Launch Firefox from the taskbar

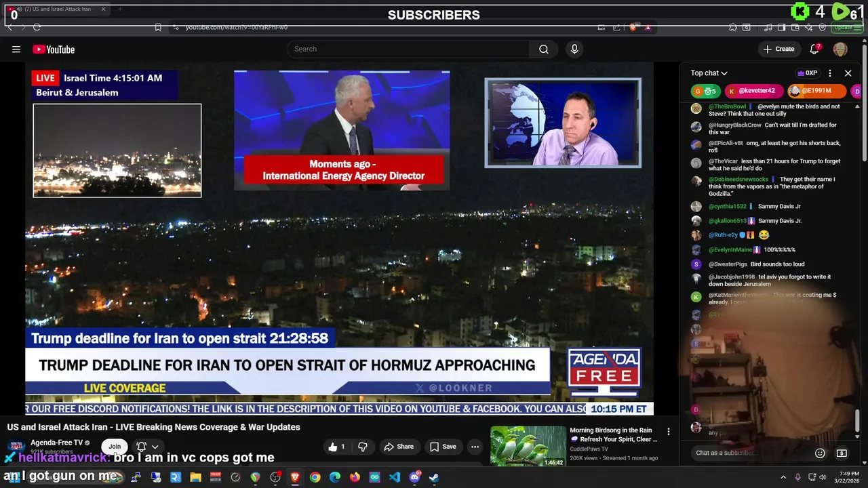click(x=355, y=477)
